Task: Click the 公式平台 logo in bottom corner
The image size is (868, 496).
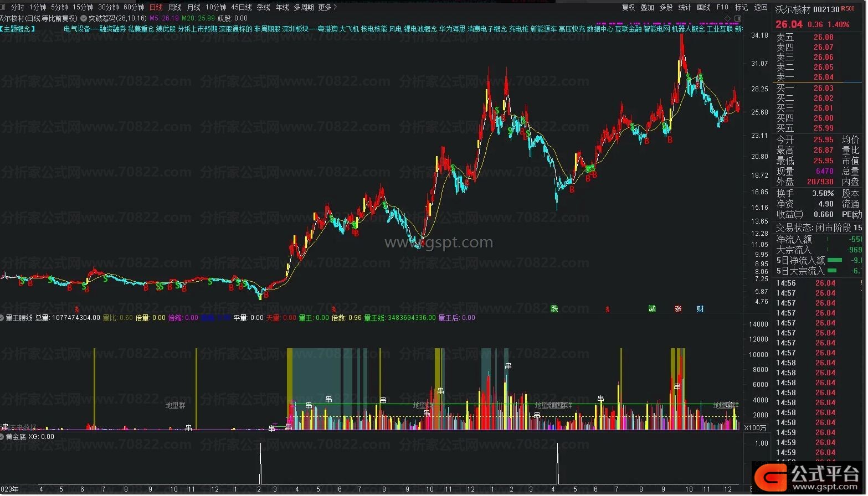Action: coord(809,477)
